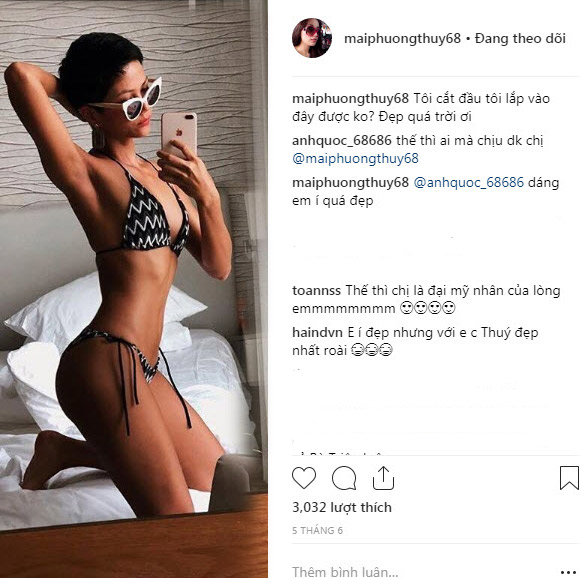Viewport: 580px width, 578px height.
Task: Open anhquoc_68686 commenter profile
Action: (x=342, y=141)
